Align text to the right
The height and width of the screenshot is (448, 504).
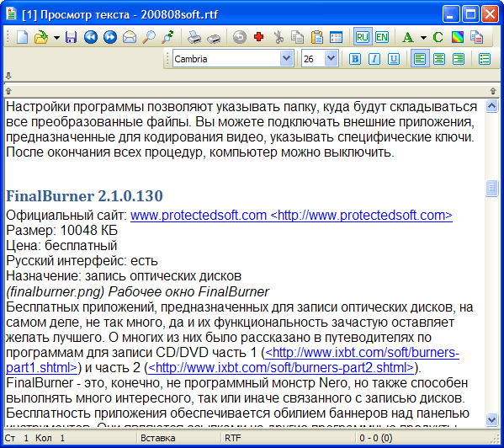click(x=459, y=59)
